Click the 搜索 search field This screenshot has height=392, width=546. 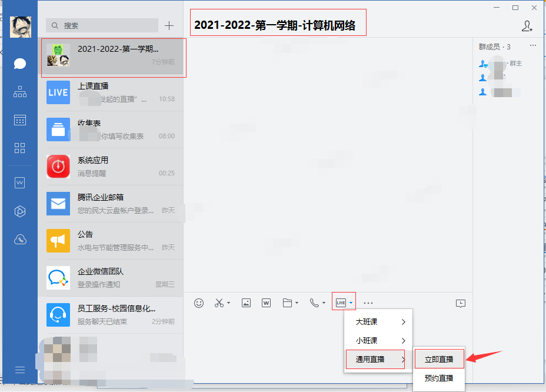tap(102, 25)
